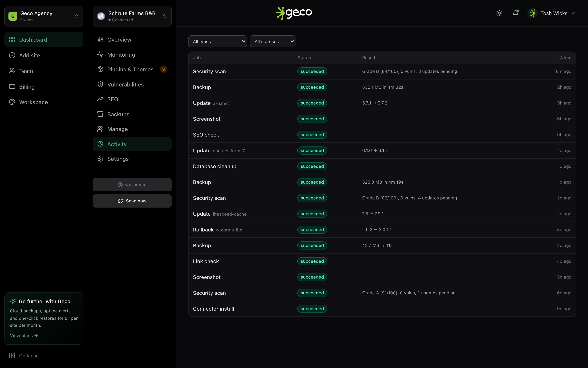588x368 pixels.
Task: Open the Billing label in sidebar
Action: pos(27,87)
